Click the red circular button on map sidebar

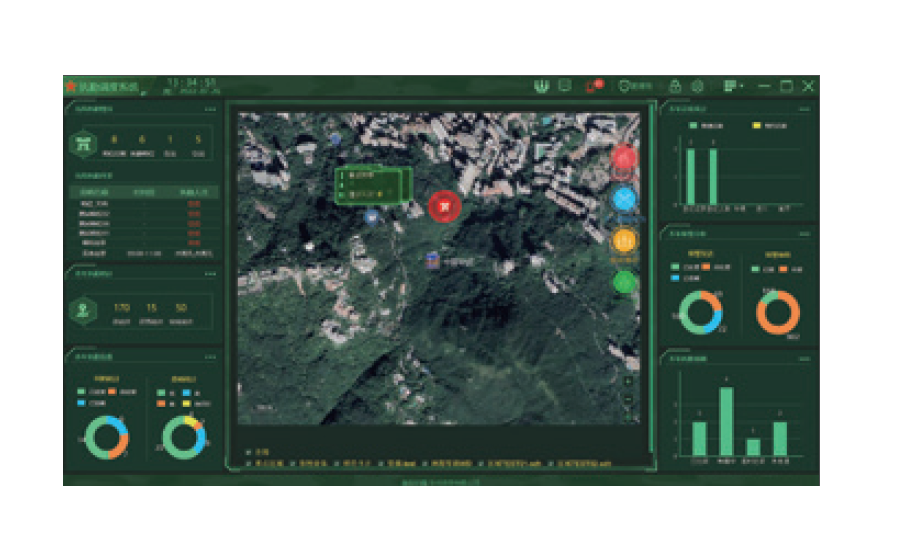point(624,158)
